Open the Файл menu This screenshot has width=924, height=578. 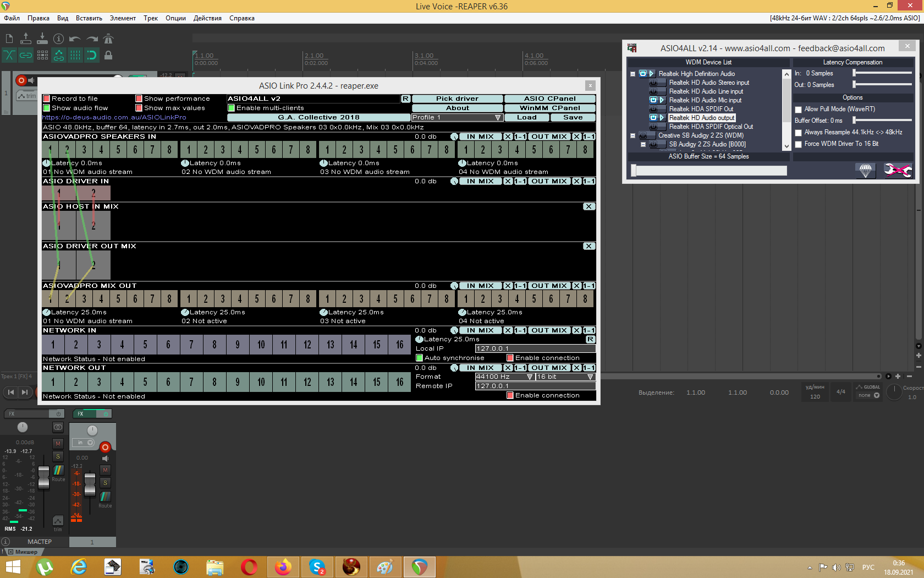click(x=12, y=18)
